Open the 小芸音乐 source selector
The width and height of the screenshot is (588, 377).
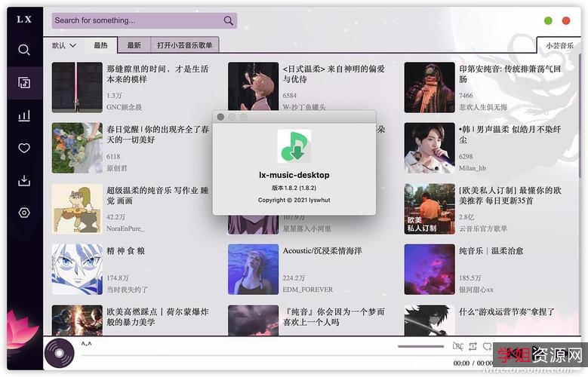[x=559, y=45]
